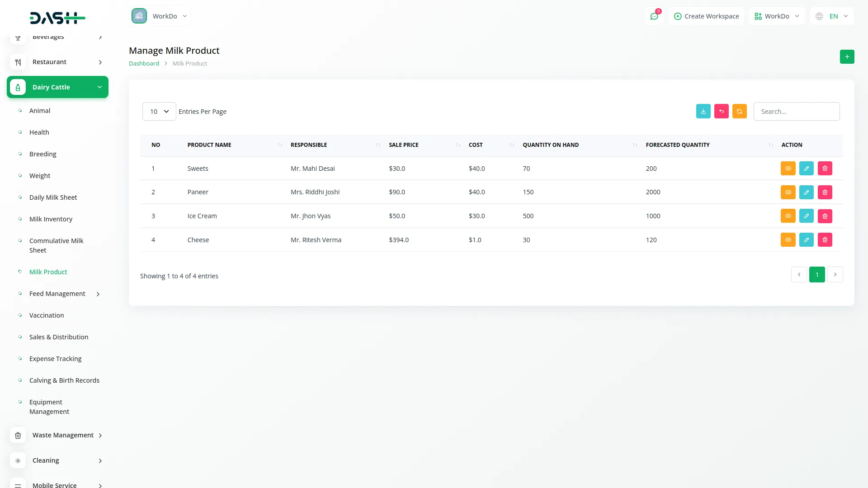View details of Sweets product
This screenshot has height=488, width=868.
click(x=788, y=169)
